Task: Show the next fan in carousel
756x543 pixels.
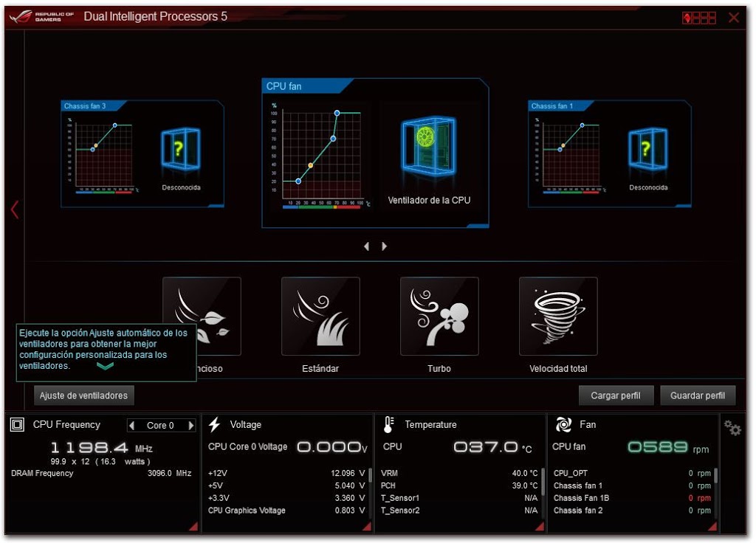Action: click(384, 246)
